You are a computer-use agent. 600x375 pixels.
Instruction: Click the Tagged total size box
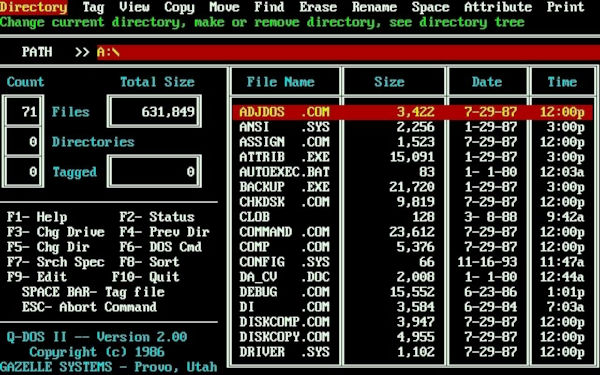click(x=154, y=171)
